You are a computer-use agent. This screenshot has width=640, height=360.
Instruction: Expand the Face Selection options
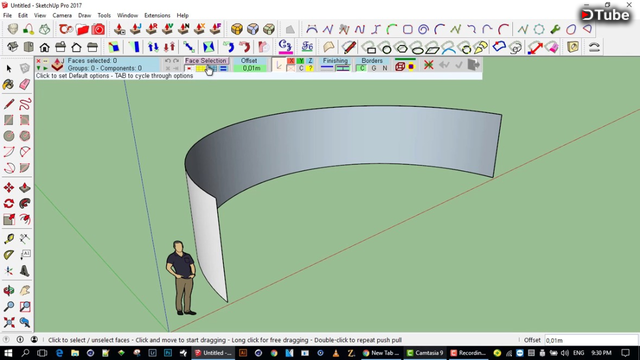205,60
